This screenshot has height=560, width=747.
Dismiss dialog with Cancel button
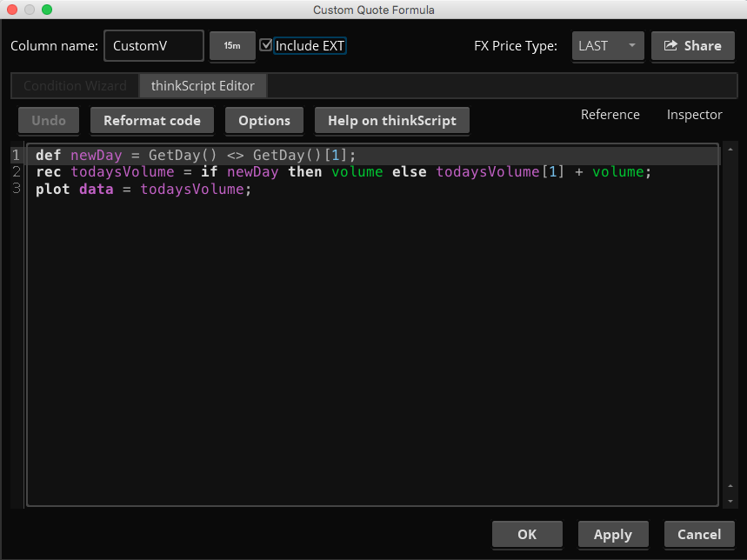[x=699, y=534]
